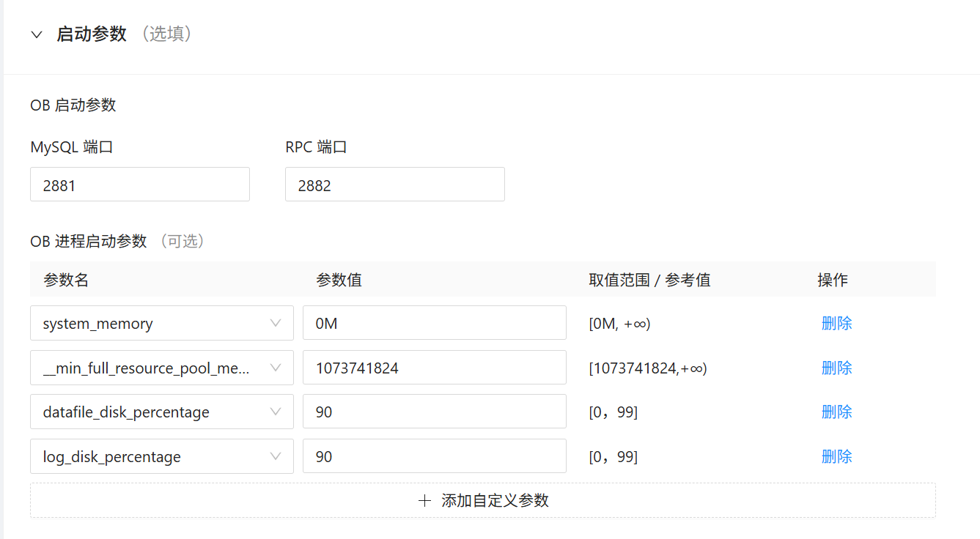
Task: Click the 取值范围 / 参考值 column header
Action: pyautogui.click(x=649, y=280)
